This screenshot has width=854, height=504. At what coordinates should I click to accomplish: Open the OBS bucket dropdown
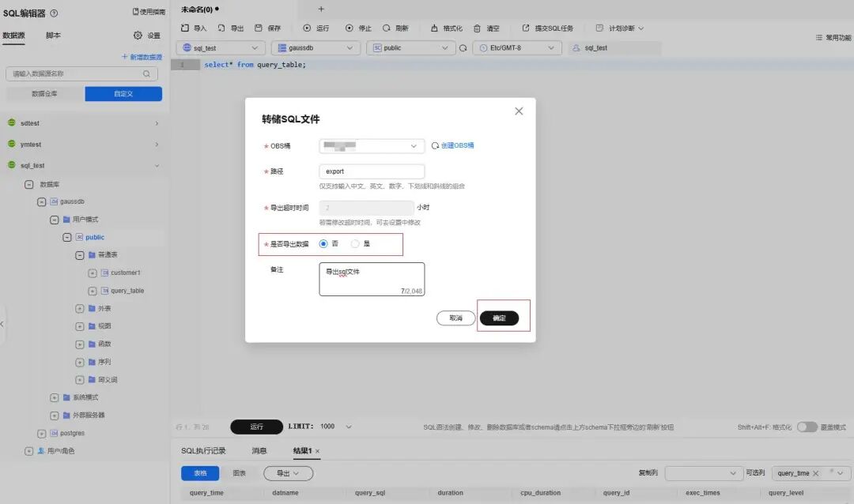point(372,146)
